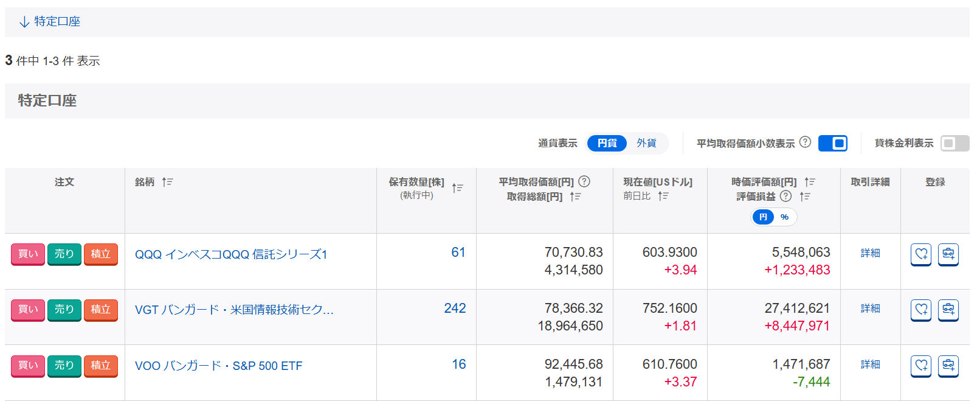The width and height of the screenshot is (980, 401).
Task: Toggle the 平均取得価額小数表示 switch off
Action: (832, 143)
